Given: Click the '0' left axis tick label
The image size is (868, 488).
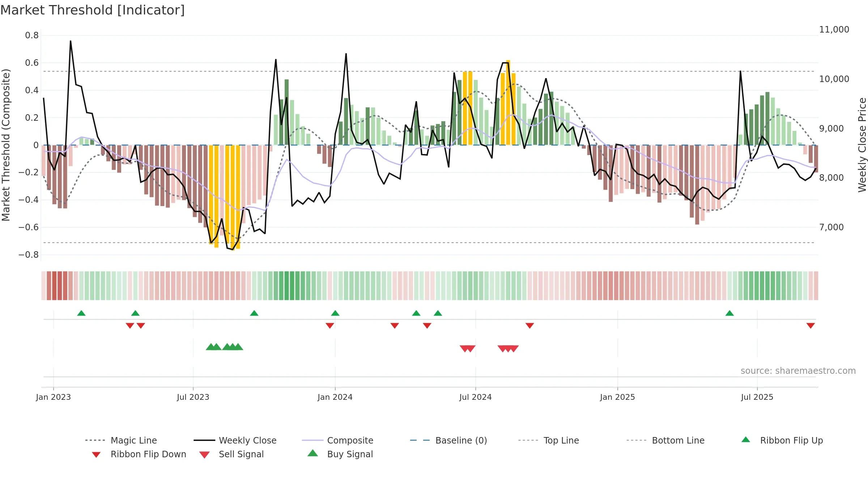Looking at the screenshot, I should coord(36,145).
